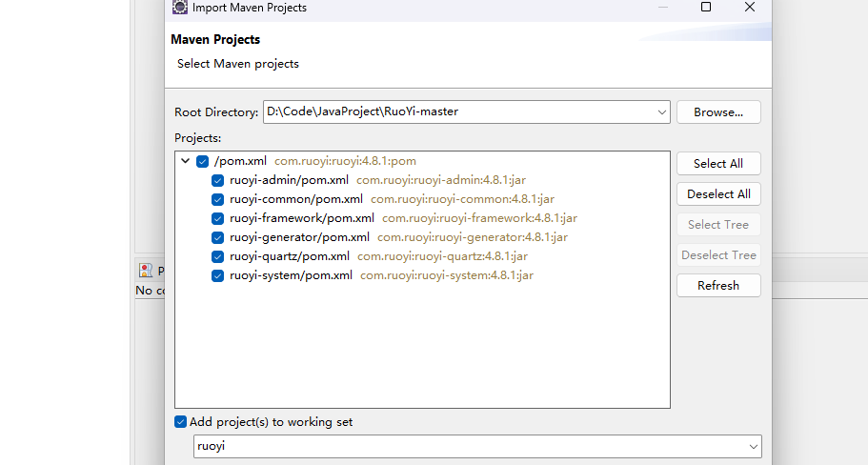Viewport: 868px width, 465px height.
Task: Click the Refresh button
Action: [x=718, y=286]
